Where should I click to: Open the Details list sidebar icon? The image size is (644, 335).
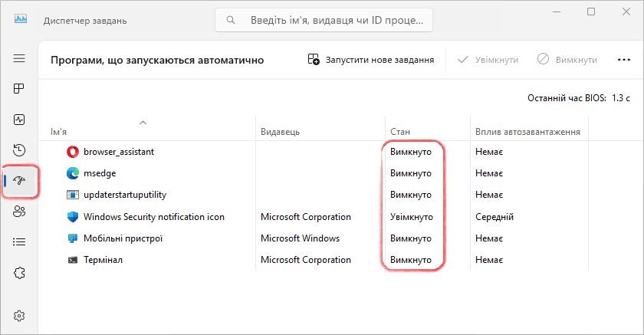tap(19, 242)
